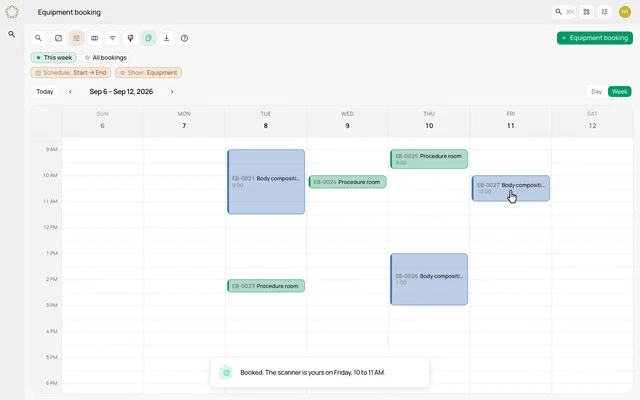Click the app logo in the sidebar
The width and height of the screenshot is (640, 400).
click(12, 12)
